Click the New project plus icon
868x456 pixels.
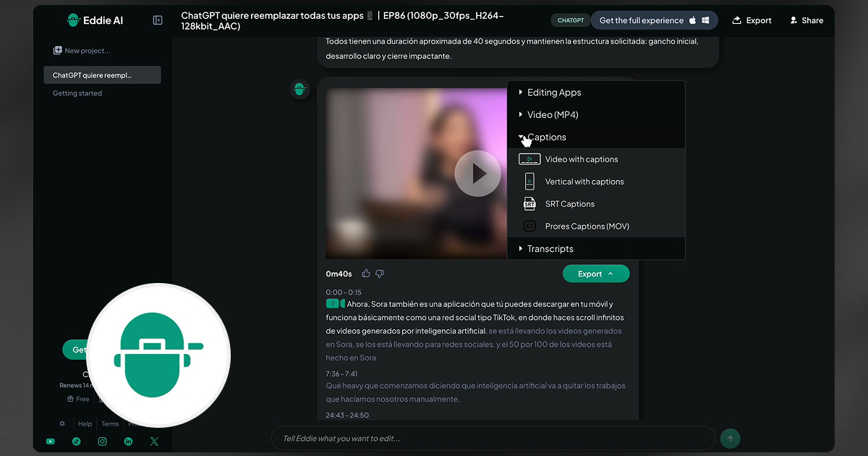58,51
